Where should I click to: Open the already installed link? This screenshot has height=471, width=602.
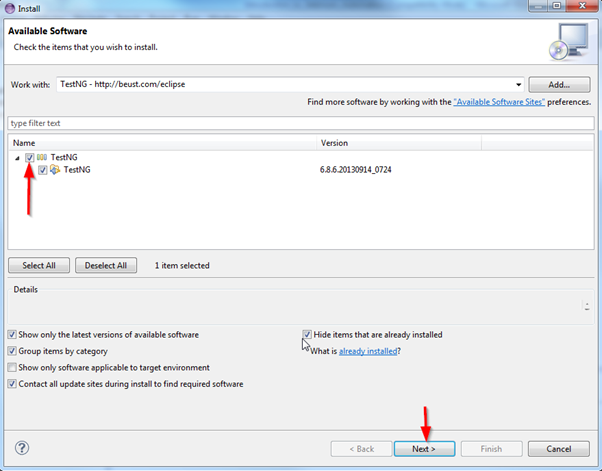[x=368, y=351]
